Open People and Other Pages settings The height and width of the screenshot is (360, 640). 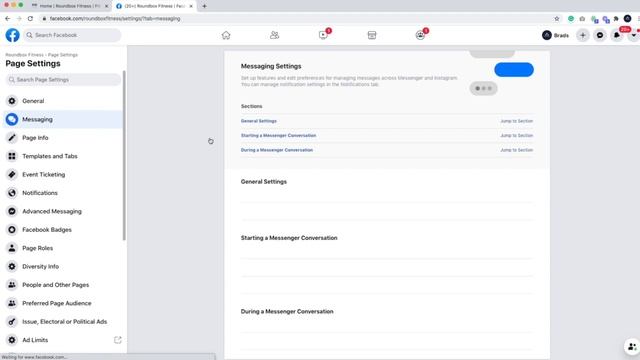point(63,284)
